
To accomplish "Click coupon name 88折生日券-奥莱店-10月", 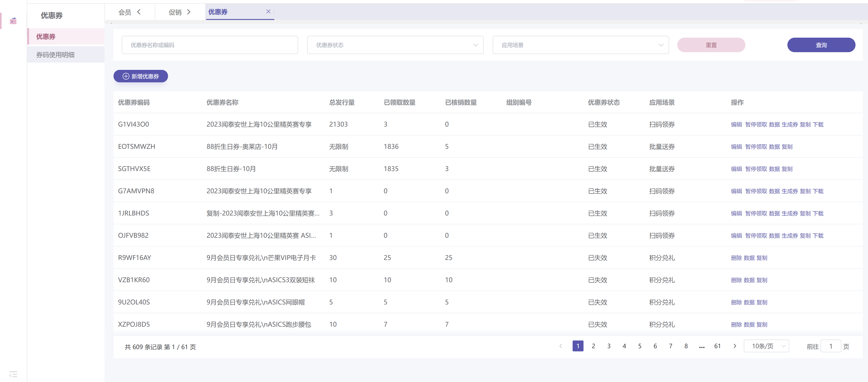I will pyautogui.click(x=242, y=146).
